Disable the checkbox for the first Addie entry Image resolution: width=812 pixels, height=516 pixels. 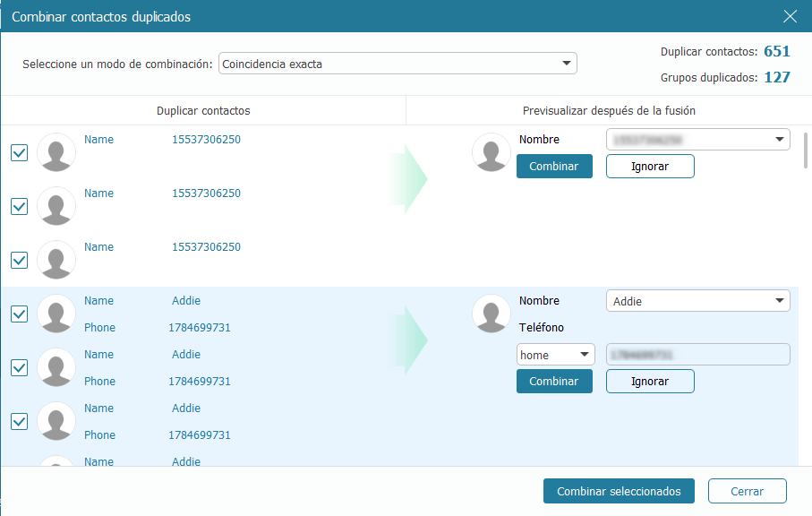pyautogui.click(x=19, y=314)
